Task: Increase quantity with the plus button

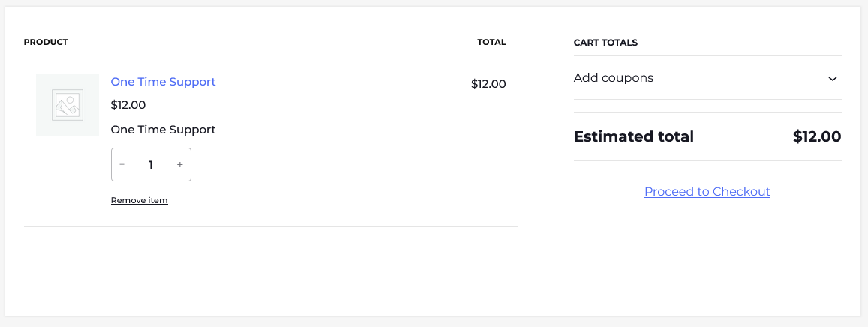Action: (179, 165)
